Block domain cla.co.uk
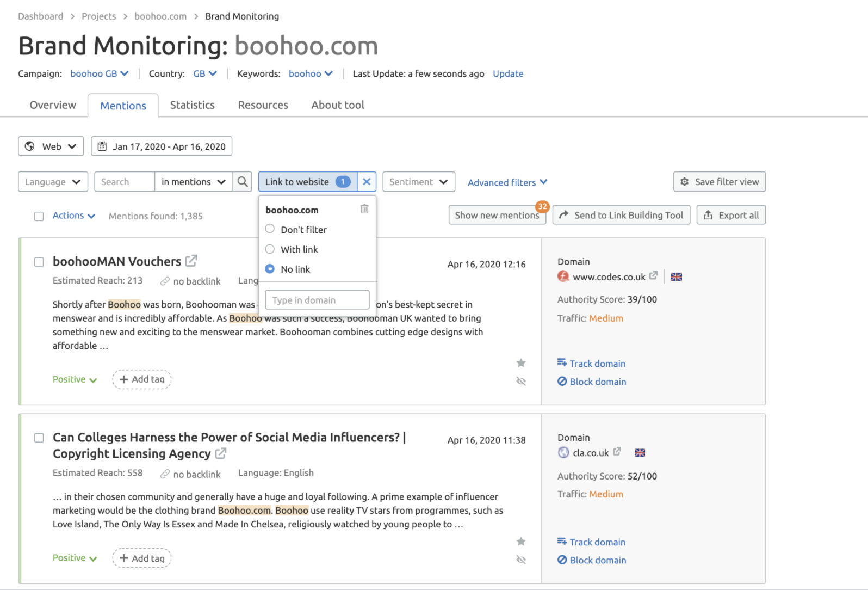Viewport: 868px width, 590px height. (x=592, y=560)
